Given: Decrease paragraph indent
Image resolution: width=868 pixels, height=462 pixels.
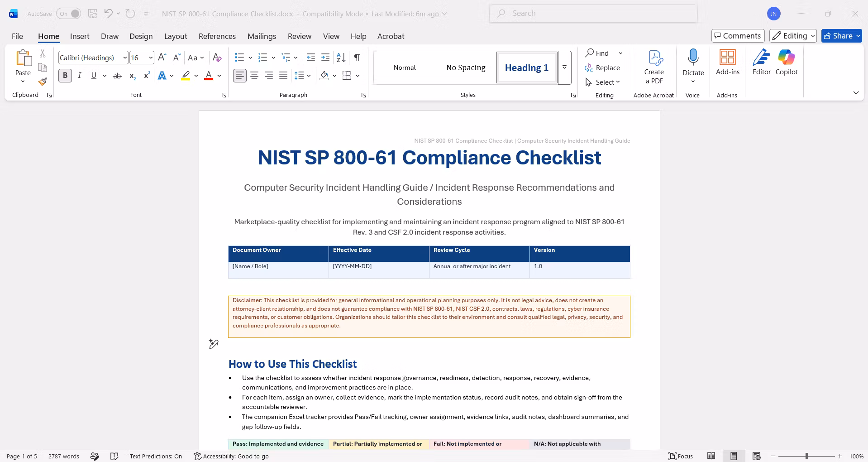Looking at the screenshot, I should [311, 58].
